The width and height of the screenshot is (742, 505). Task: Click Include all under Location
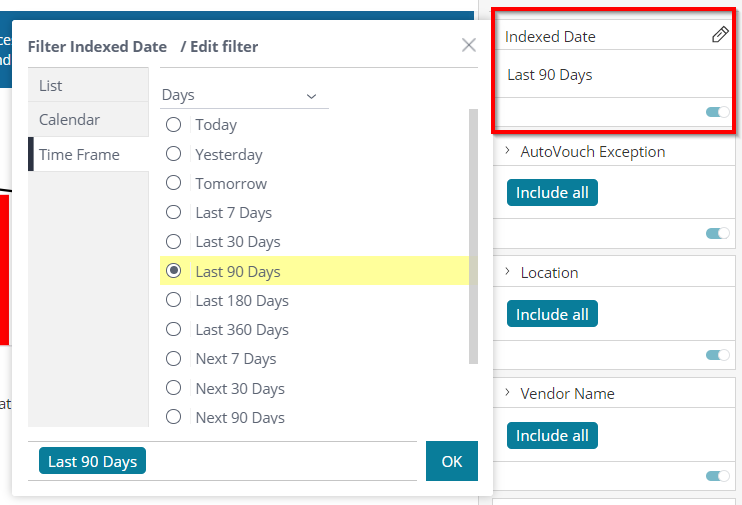pyautogui.click(x=552, y=314)
